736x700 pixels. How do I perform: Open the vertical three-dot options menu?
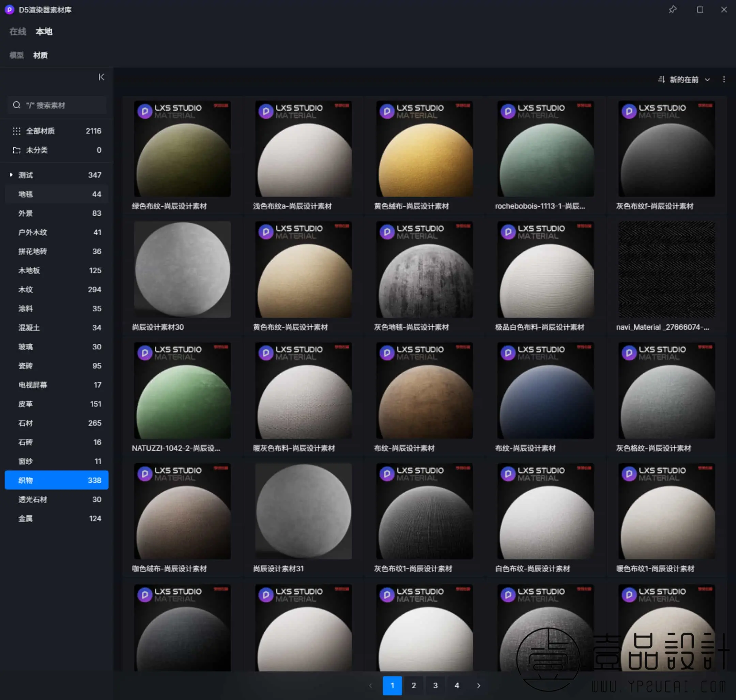[x=724, y=79]
